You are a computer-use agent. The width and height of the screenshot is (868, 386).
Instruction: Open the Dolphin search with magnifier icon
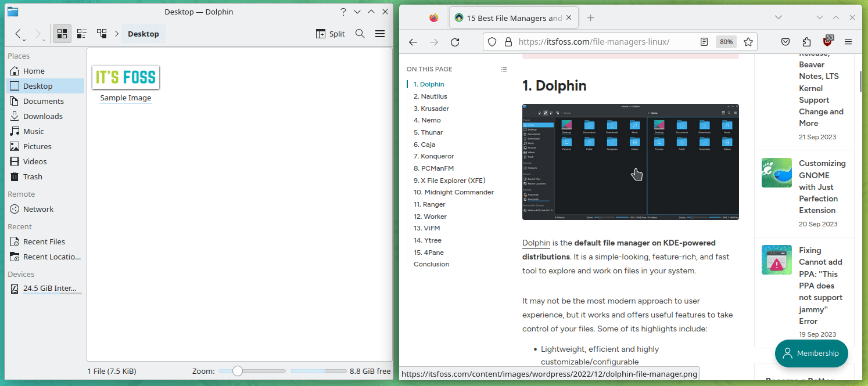coord(360,34)
